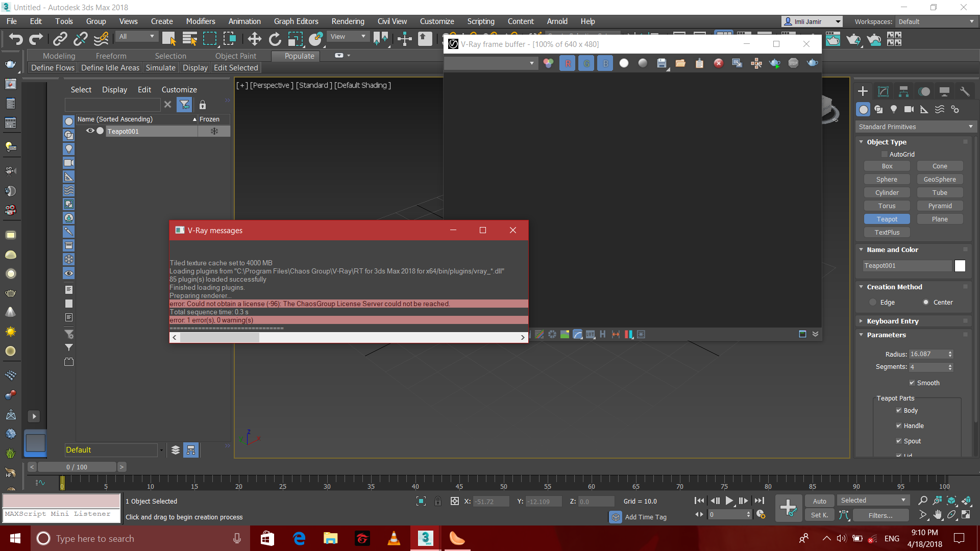This screenshot has height=551, width=980.
Task: Open the Modify panel
Action: (x=883, y=92)
